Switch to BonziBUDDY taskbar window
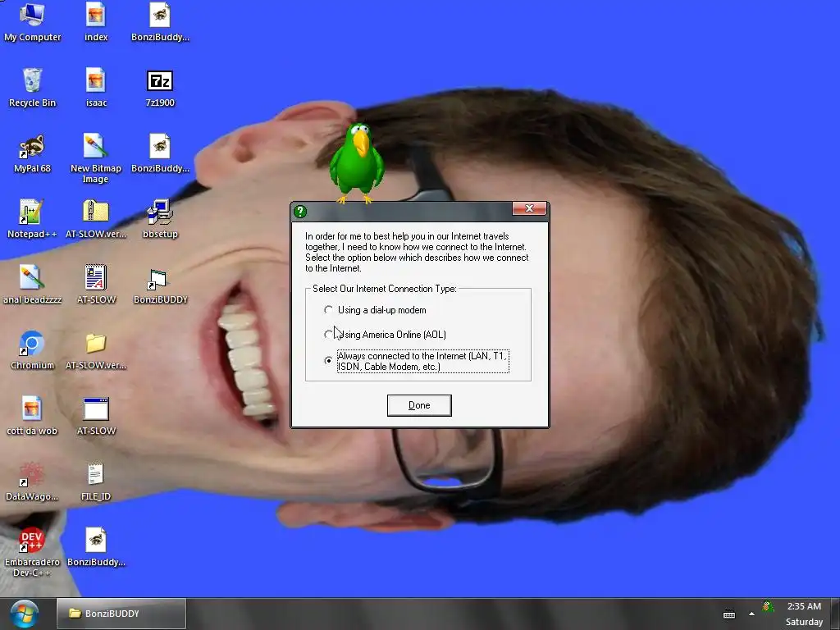840x630 pixels. click(121, 614)
